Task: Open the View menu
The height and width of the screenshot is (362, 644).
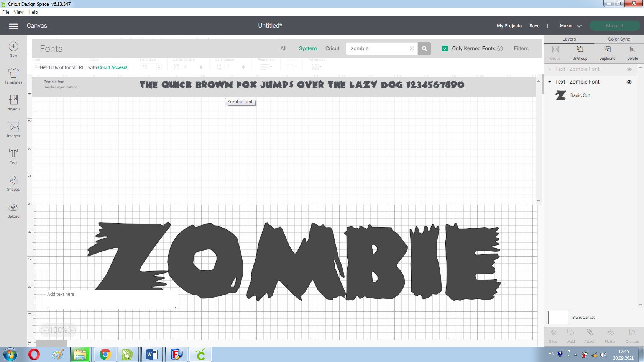Action: tap(18, 12)
